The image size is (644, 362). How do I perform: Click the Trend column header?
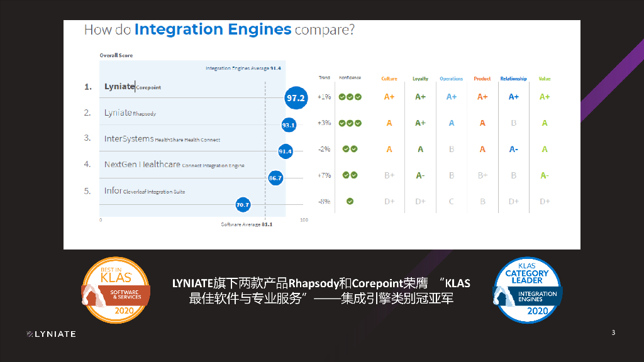point(324,77)
